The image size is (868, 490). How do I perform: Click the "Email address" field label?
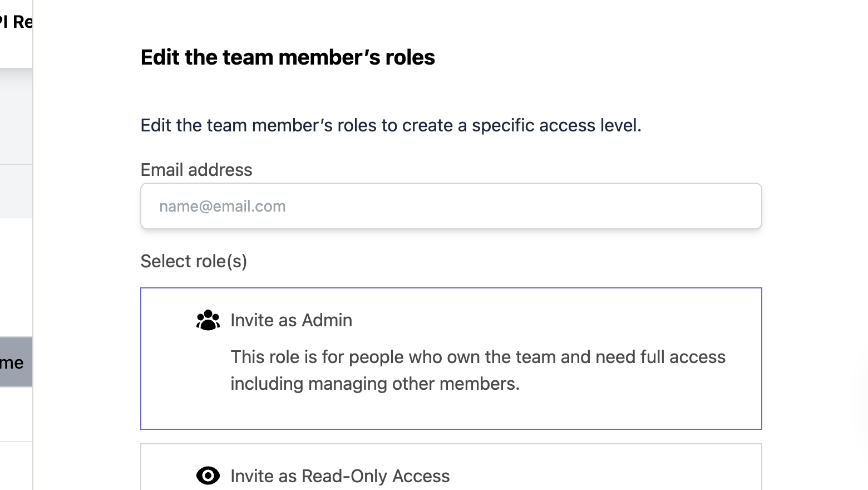196,170
